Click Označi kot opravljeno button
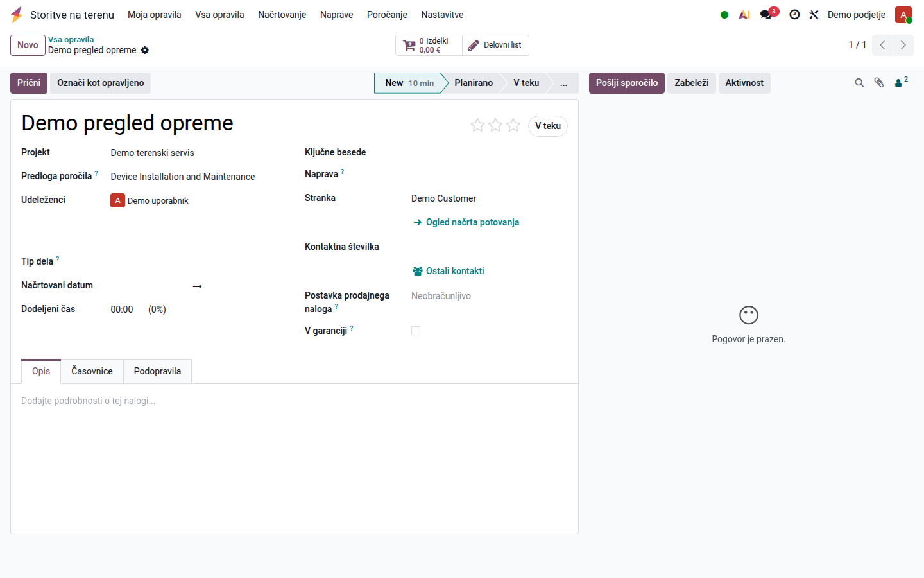The width and height of the screenshot is (924, 578). pos(100,83)
